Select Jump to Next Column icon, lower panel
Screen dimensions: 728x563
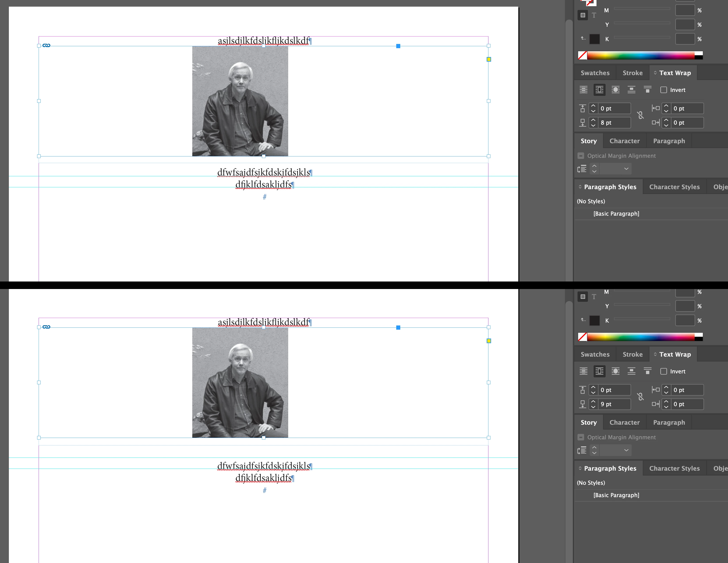(647, 371)
